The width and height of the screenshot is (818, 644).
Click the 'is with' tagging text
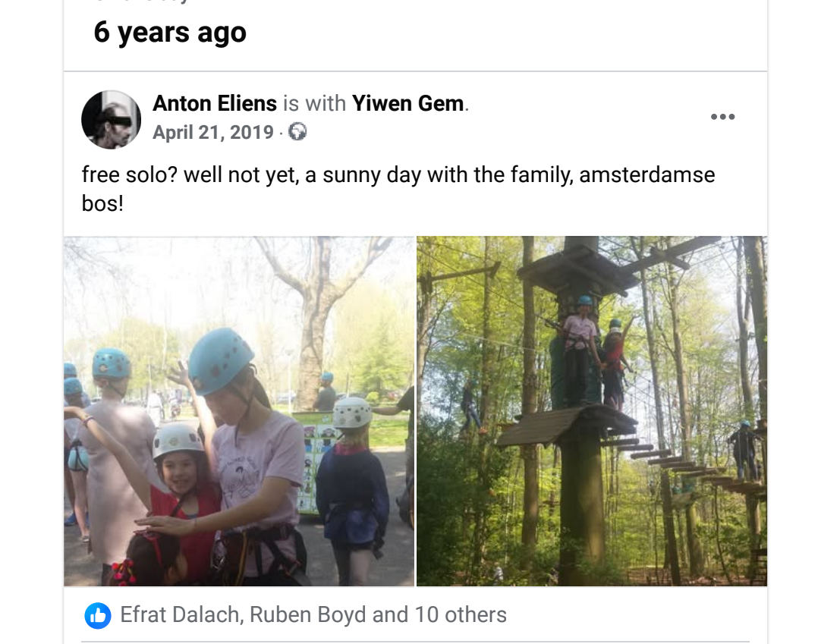pos(315,103)
